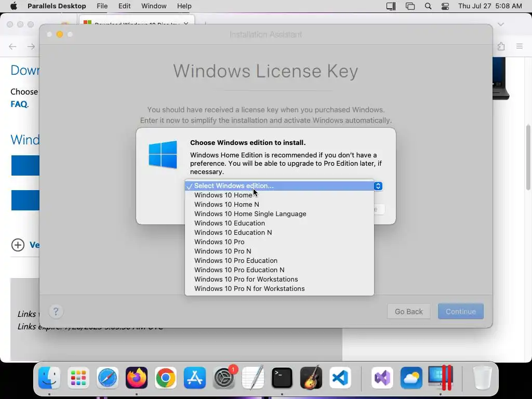
Task: Open the Edit menu
Action: (125, 6)
